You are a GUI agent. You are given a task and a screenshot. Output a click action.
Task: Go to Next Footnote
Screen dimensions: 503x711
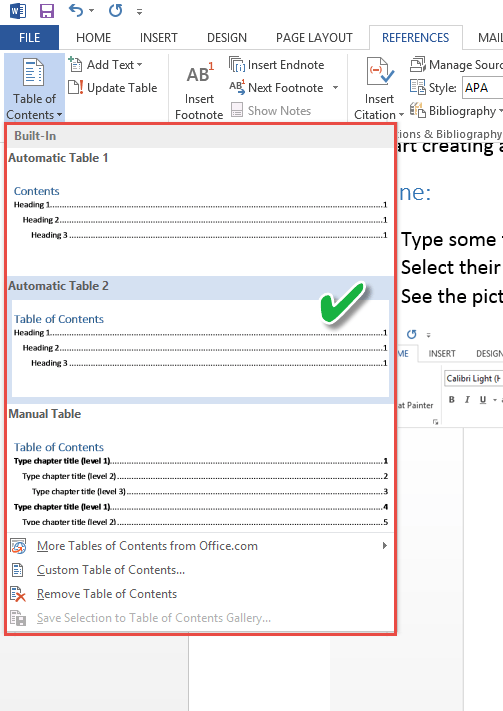pyautogui.click(x=277, y=88)
